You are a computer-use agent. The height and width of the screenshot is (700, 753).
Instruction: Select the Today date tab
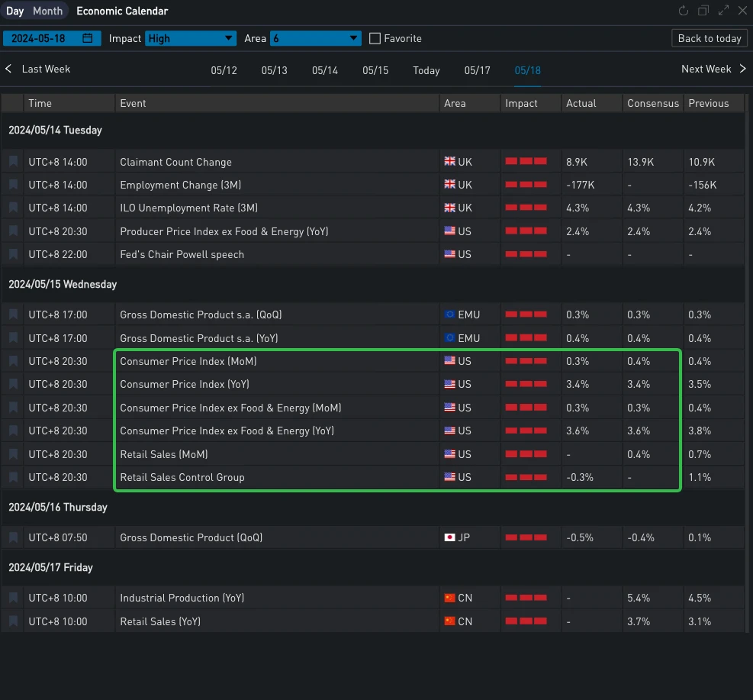pyautogui.click(x=426, y=70)
